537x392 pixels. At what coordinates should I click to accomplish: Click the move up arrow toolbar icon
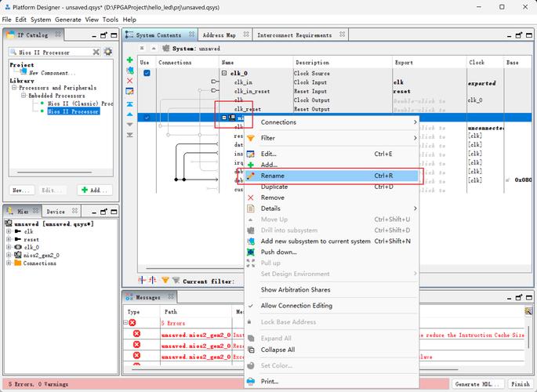[x=130, y=114]
